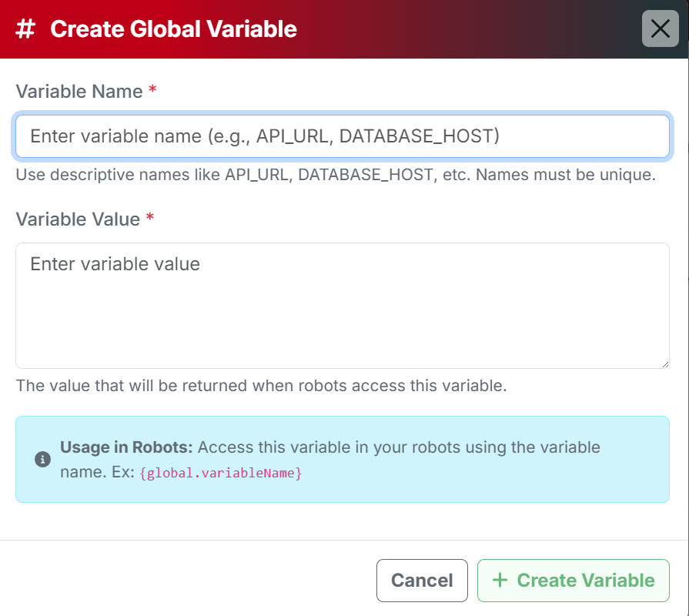Screen dimensions: 689x616
Task: Close the Create Global Variable dialog
Action: [660, 29]
